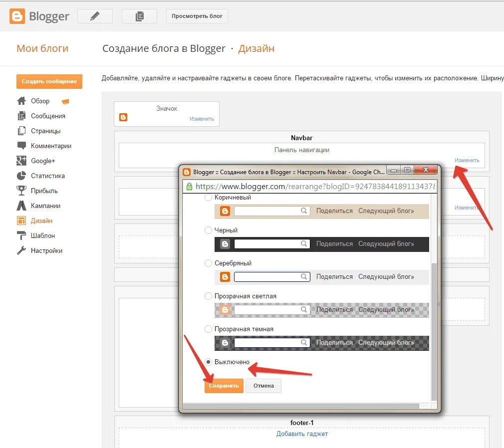Viewport: 504px width, 448px height.
Task: Click the Прибыль trophy icon
Action: (21, 191)
